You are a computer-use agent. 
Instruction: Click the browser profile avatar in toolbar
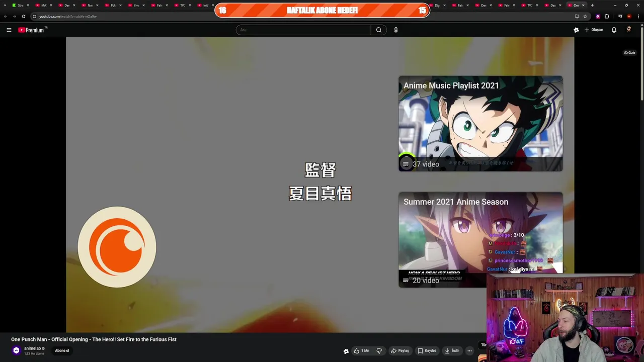click(x=629, y=16)
